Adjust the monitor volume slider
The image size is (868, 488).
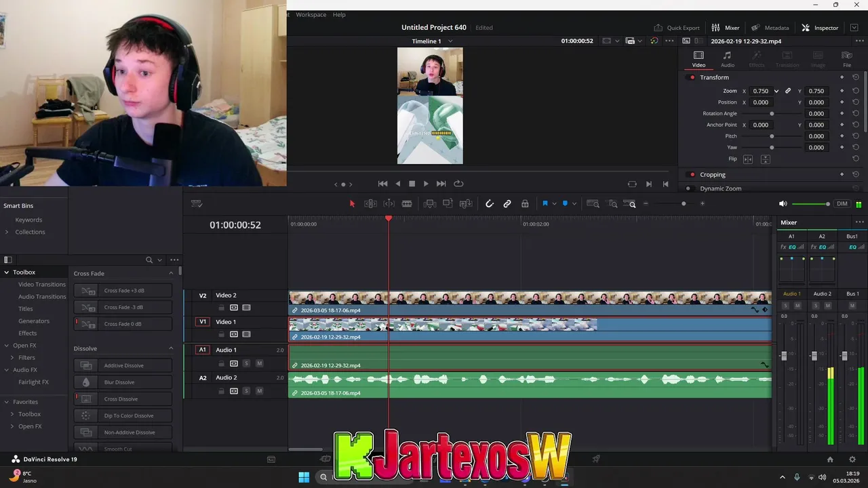coord(810,204)
